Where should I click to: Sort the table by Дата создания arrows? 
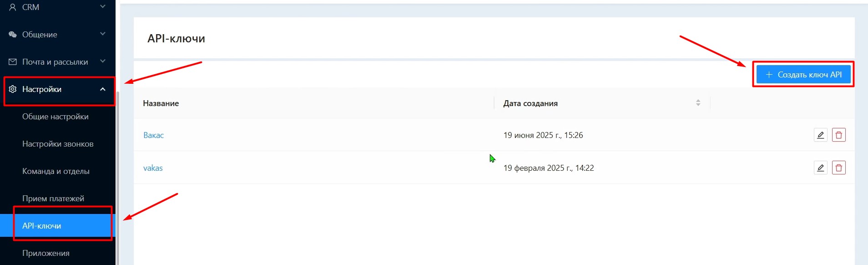pyautogui.click(x=698, y=103)
